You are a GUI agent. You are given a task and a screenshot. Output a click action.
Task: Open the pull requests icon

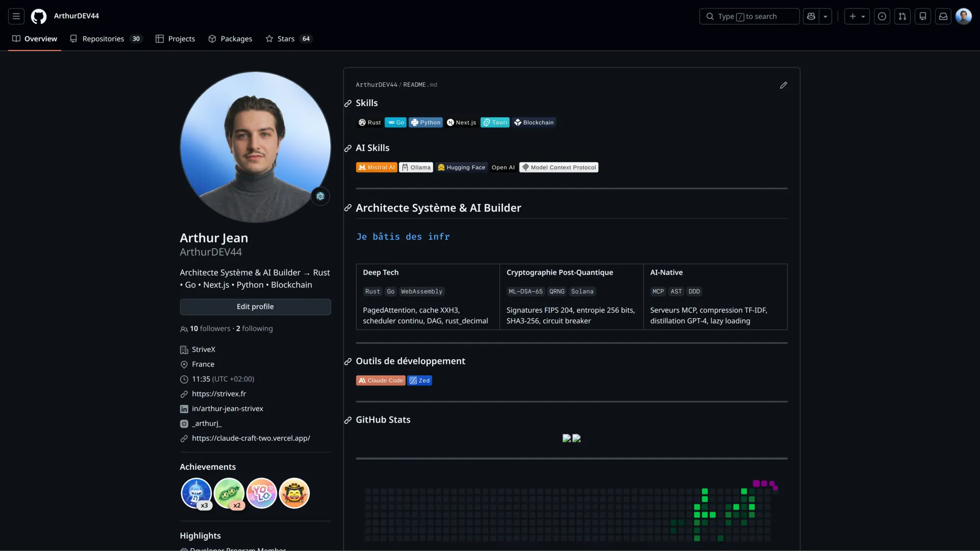[x=902, y=16]
